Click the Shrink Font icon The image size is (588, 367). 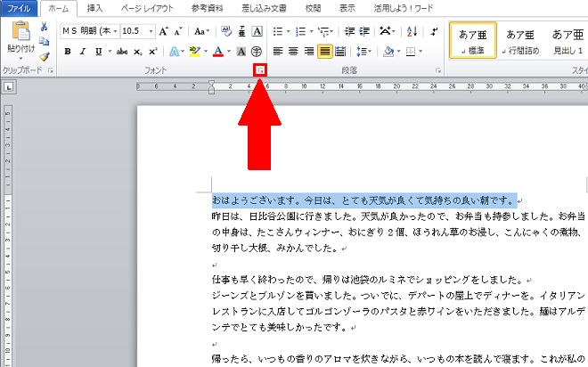tap(178, 31)
